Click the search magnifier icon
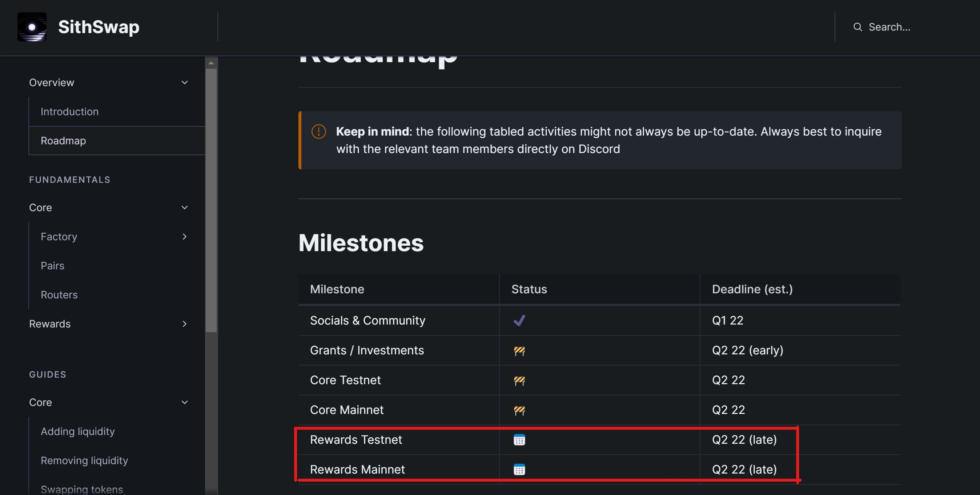The width and height of the screenshot is (980, 495). pyautogui.click(x=857, y=27)
